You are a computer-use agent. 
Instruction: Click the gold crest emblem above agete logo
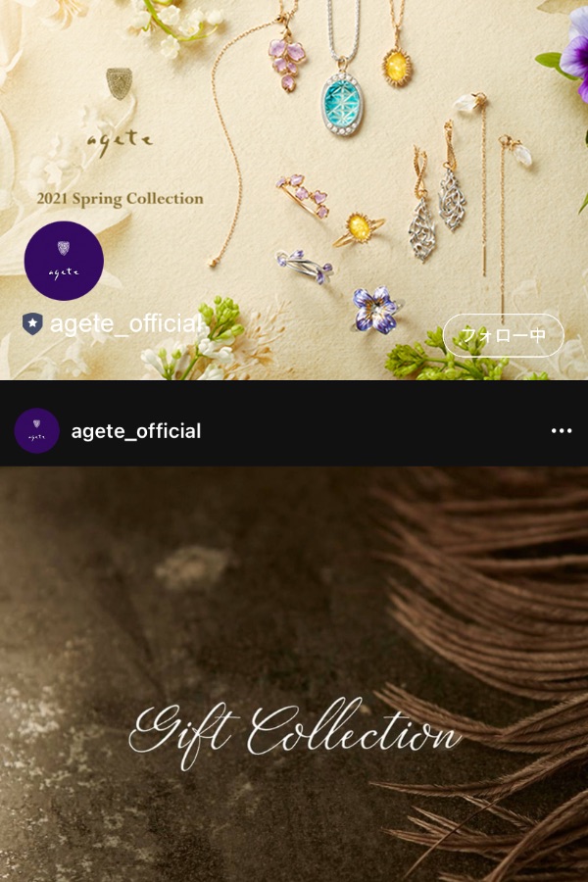119,83
